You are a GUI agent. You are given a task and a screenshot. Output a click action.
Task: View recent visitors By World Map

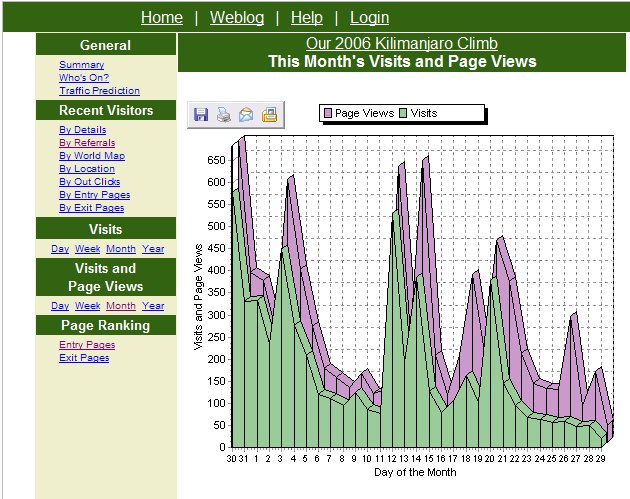click(92, 156)
